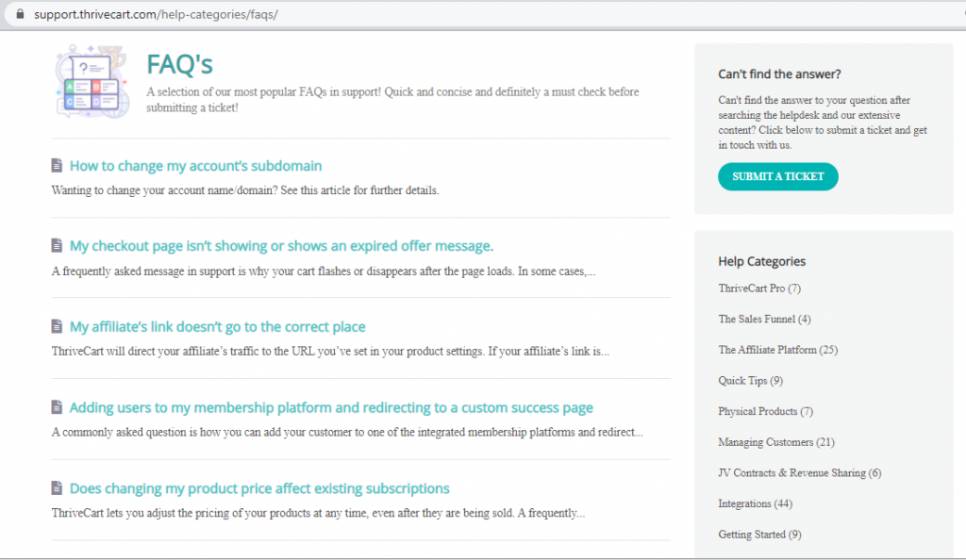The width and height of the screenshot is (966, 560).
Task: Click the Help Categories heading
Action: coord(761,261)
